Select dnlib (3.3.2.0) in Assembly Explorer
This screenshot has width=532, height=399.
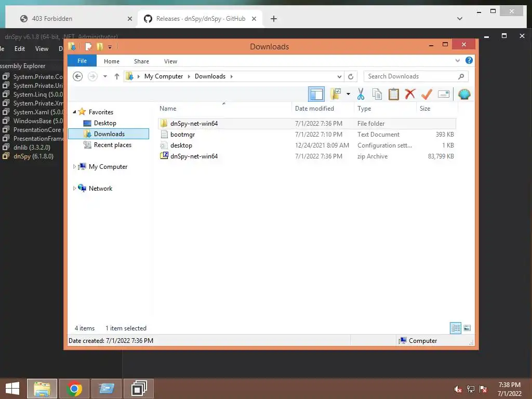[32, 147]
